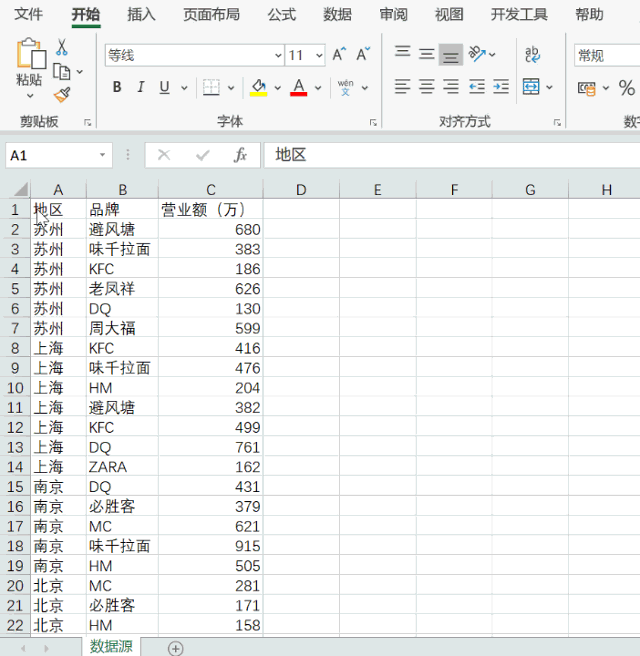Expand font color palette arrow
The width and height of the screenshot is (640, 656).
[318, 88]
